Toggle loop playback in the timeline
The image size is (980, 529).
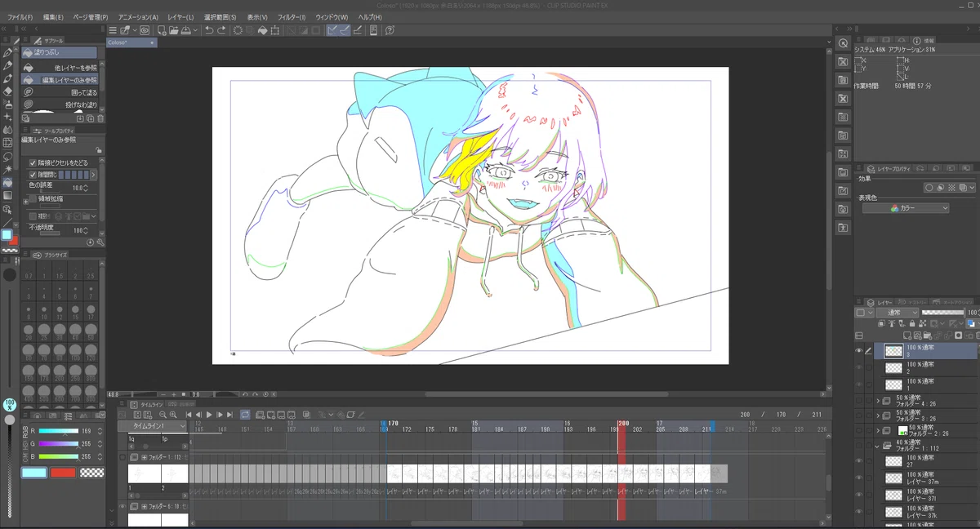click(x=246, y=415)
